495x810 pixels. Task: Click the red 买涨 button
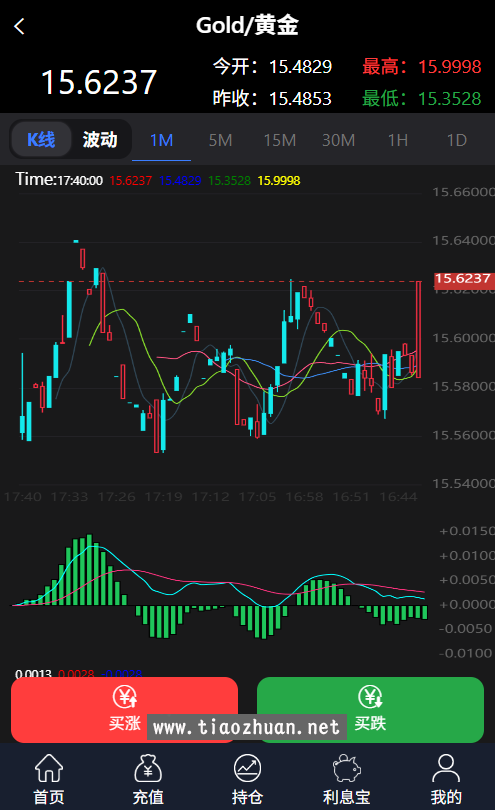pyautogui.click(x=125, y=710)
